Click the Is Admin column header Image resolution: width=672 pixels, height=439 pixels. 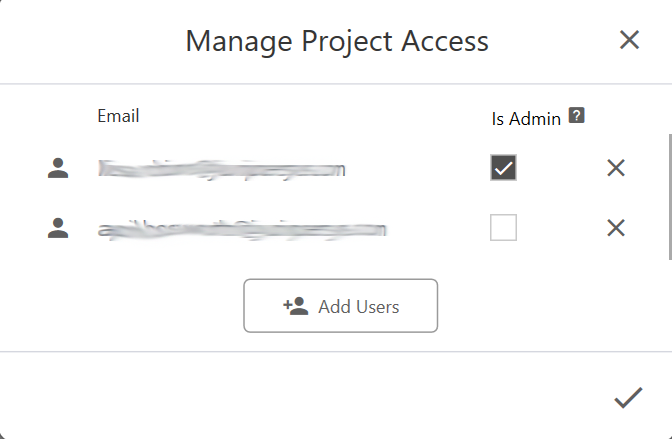tap(526, 119)
